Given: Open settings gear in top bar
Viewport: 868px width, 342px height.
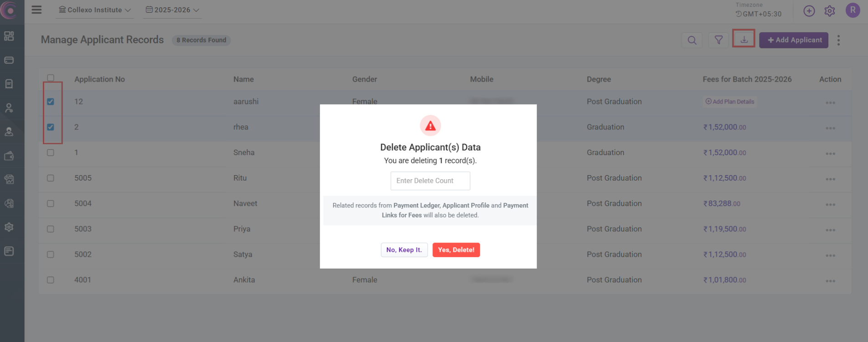Looking at the screenshot, I should 830,11.
